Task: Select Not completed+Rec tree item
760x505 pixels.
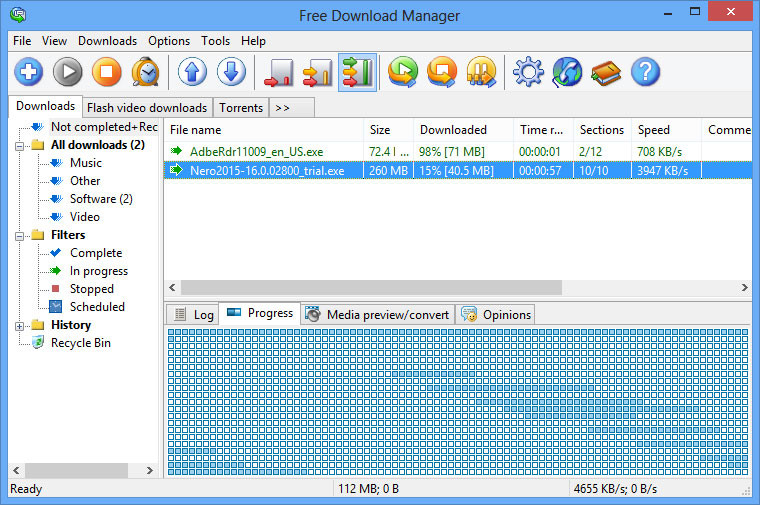Action: pyautogui.click(x=104, y=127)
